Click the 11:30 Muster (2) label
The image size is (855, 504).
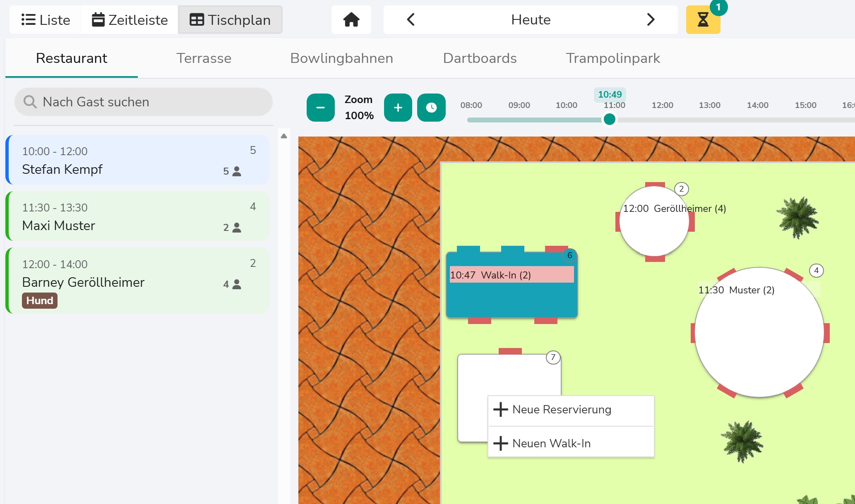click(x=736, y=290)
